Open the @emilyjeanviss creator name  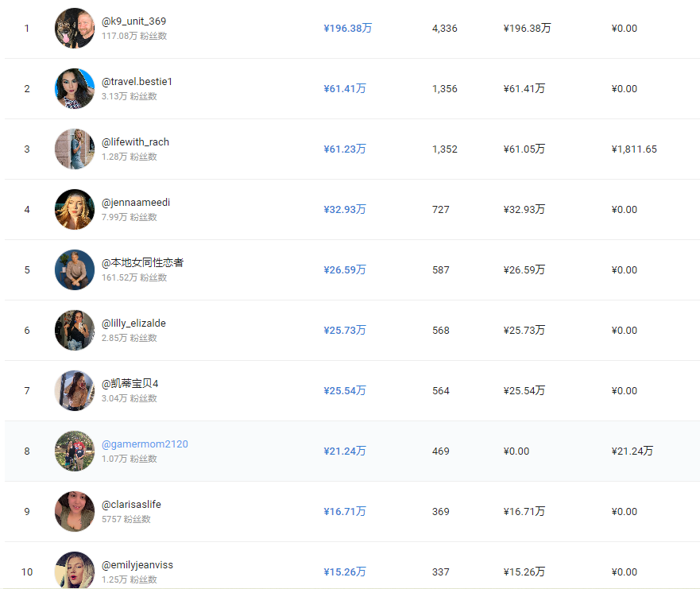coord(137,565)
